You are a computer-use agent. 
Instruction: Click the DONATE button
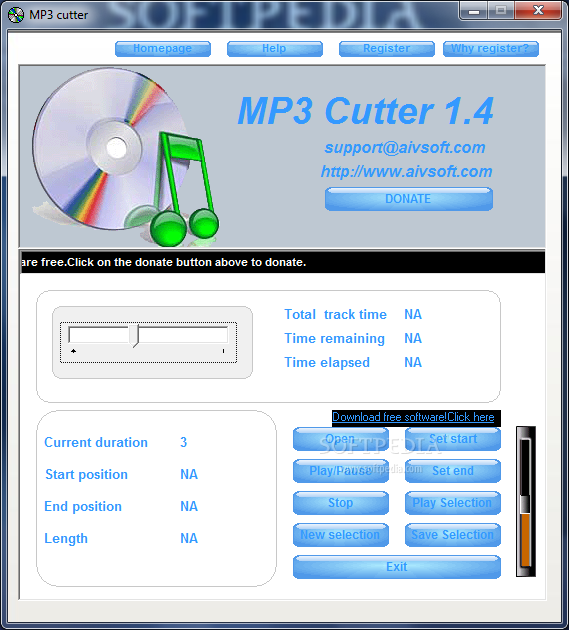click(x=409, y=199)
